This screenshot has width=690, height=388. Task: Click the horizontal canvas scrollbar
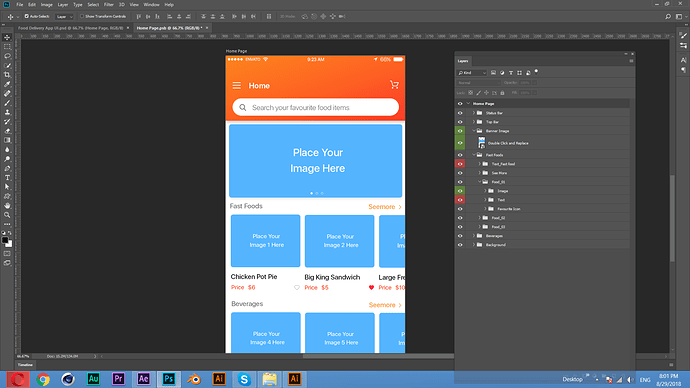[x=378, y=356]
